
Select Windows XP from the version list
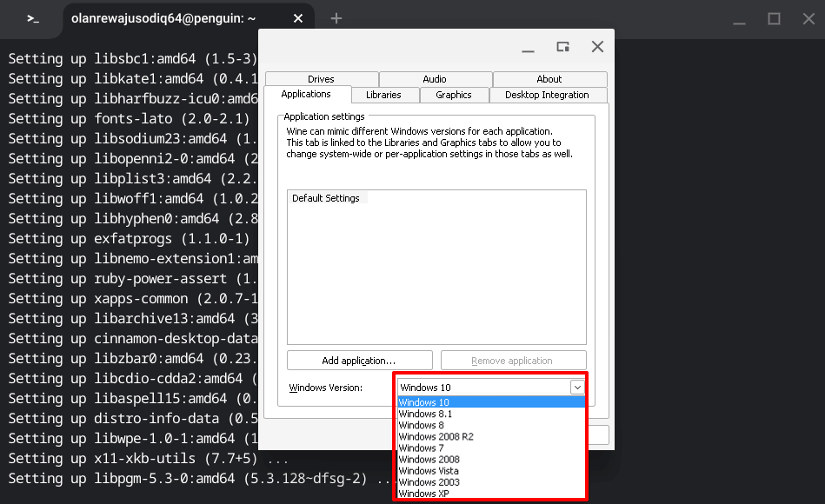[491, 494]
